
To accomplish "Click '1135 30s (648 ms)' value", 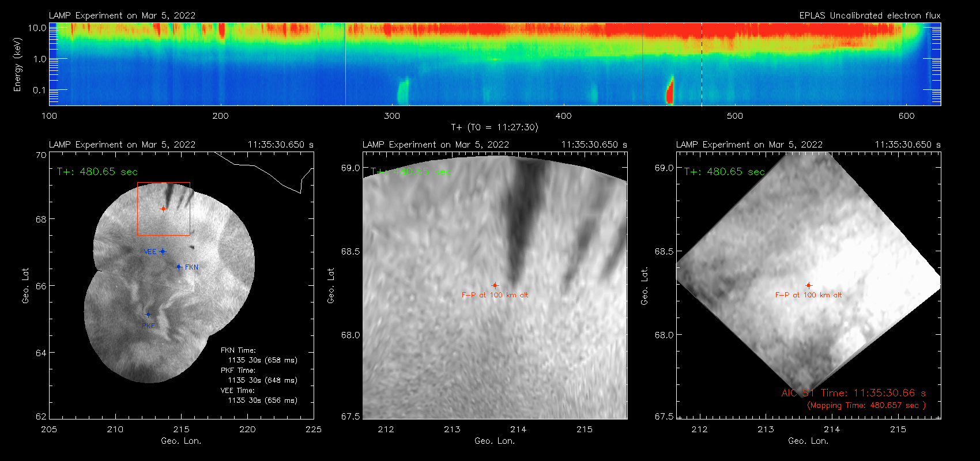I will [263, 380].
